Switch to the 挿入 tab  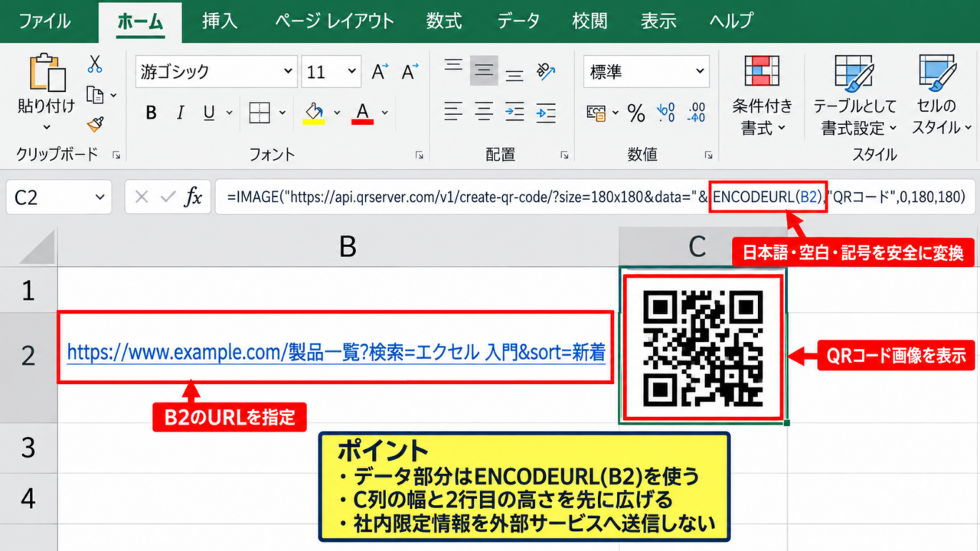(x=220, y=21)
